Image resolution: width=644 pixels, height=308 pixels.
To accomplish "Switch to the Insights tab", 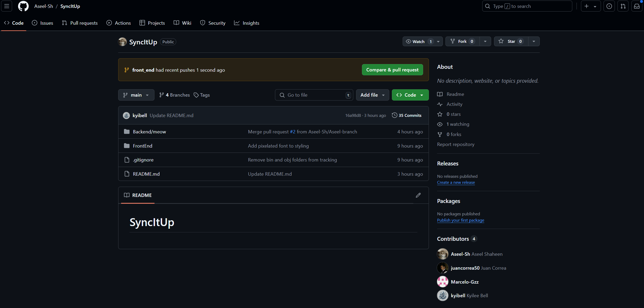I will [x=247, y=23].
